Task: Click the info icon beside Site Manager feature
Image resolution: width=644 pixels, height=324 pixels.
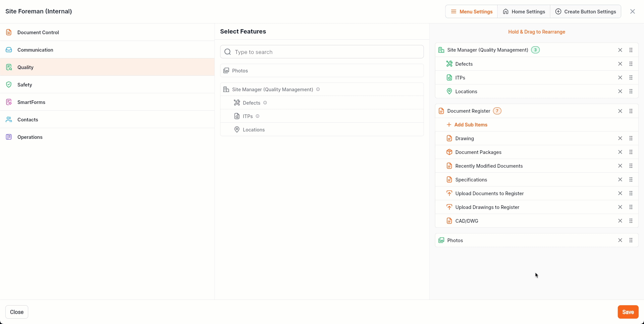Action: coord(318,90)
